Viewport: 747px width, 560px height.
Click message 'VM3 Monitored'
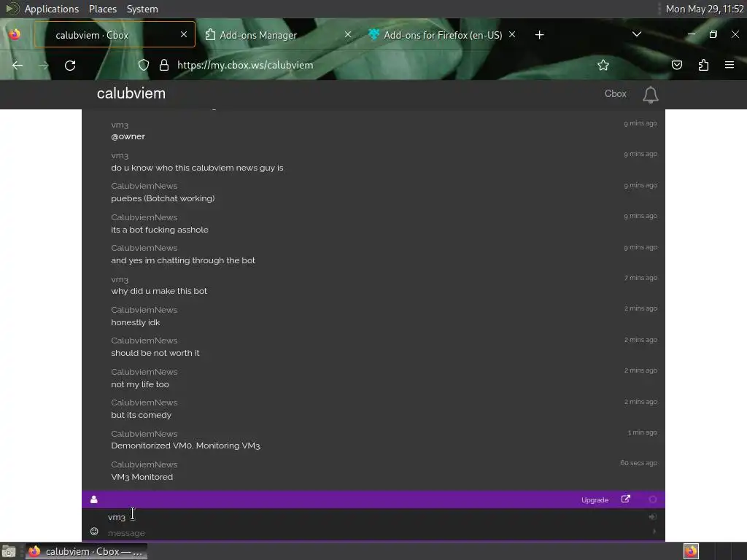(x=142, y=477)
